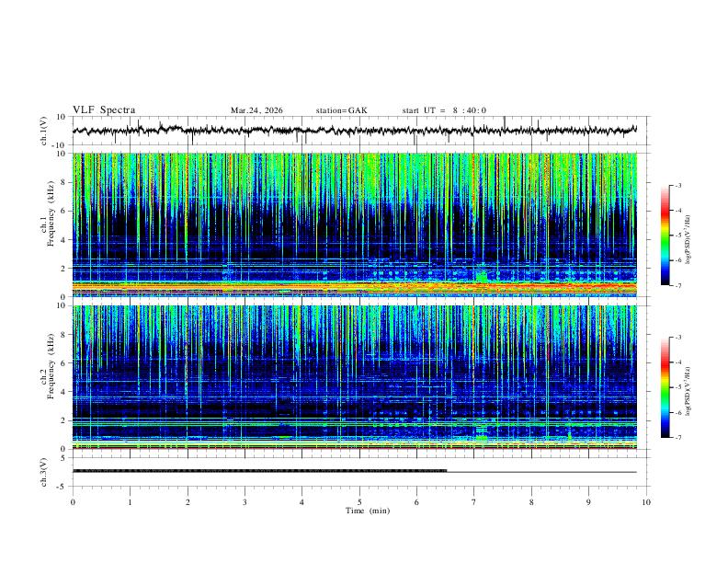
Task: Click the "-7" tick on upper color bar
Action: click(677, 285)
